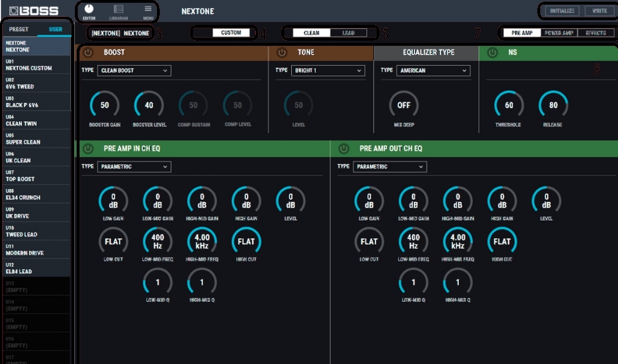Click the current patch name NEXTONE field
Viewport: 618px width, 364px height.
(x=120, y=33)
